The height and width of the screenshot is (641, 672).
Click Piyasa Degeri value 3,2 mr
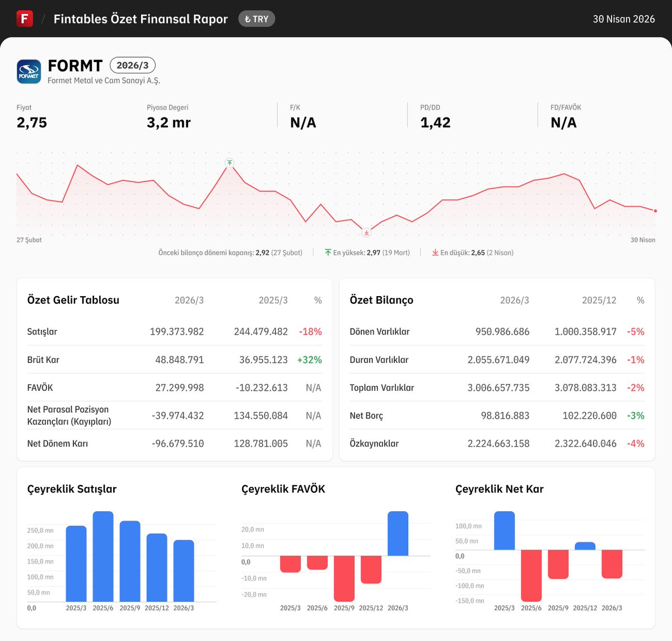[x=169, y=123]
